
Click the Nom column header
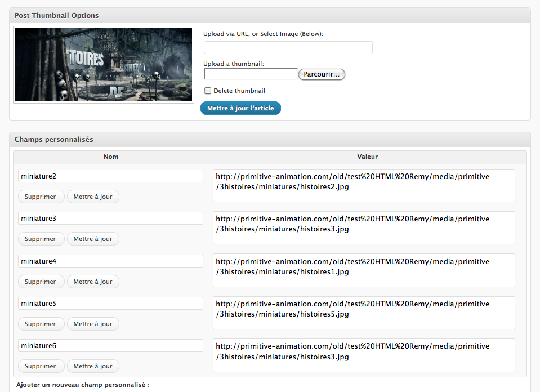(111, 157)
